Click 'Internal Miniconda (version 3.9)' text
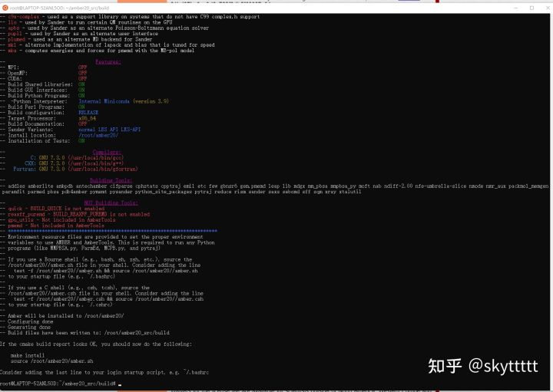 coord(124,101)
